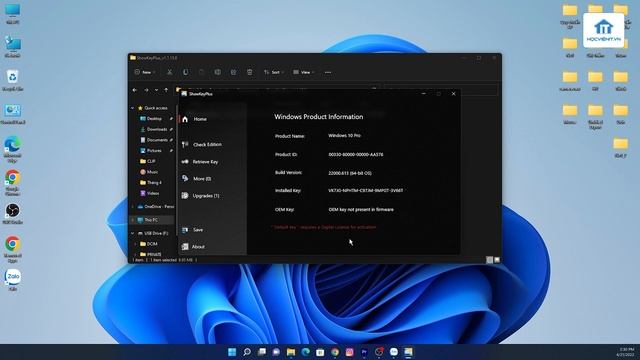This screenshot has width=640, height=360.
Task: Go forward in File Explorer navigation
Action: click(x=146, y=90)
